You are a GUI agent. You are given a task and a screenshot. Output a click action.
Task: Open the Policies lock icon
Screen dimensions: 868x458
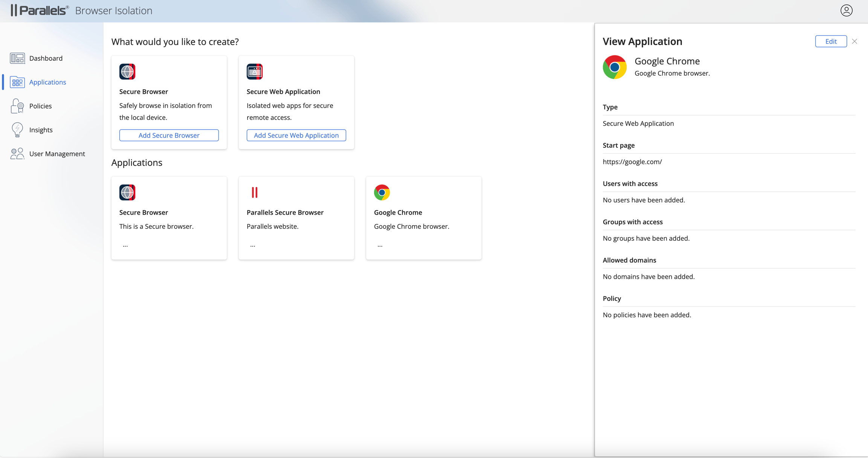[17, 106]
